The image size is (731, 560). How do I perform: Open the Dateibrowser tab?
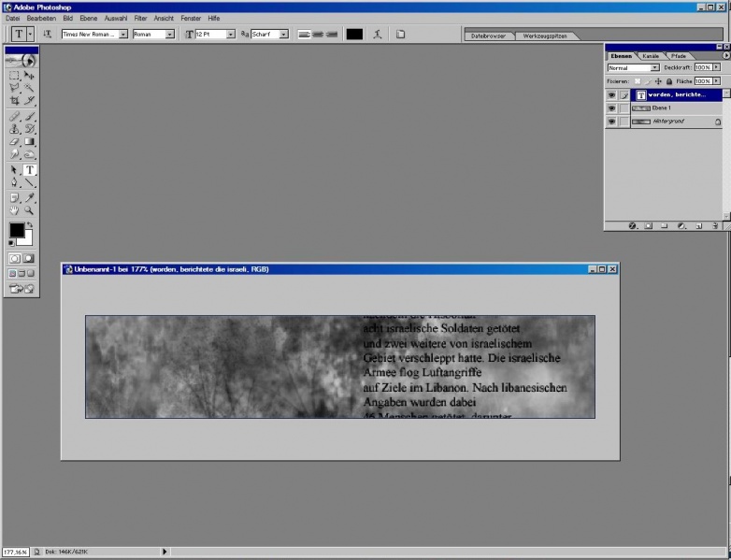pyautogui.click(x=488, y=36)
